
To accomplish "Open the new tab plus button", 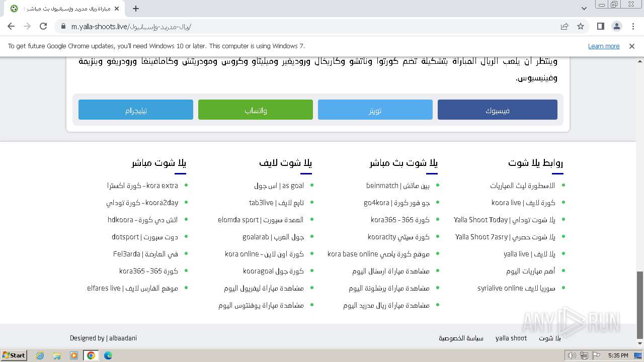I will point(136,9).
